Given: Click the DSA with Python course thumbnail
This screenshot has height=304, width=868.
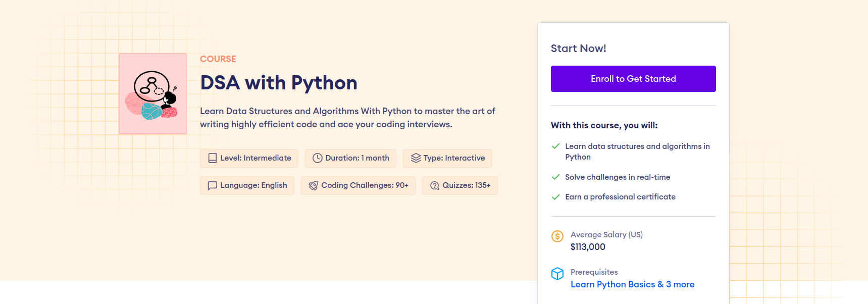Looking at the screenshot, I should 152,93.
